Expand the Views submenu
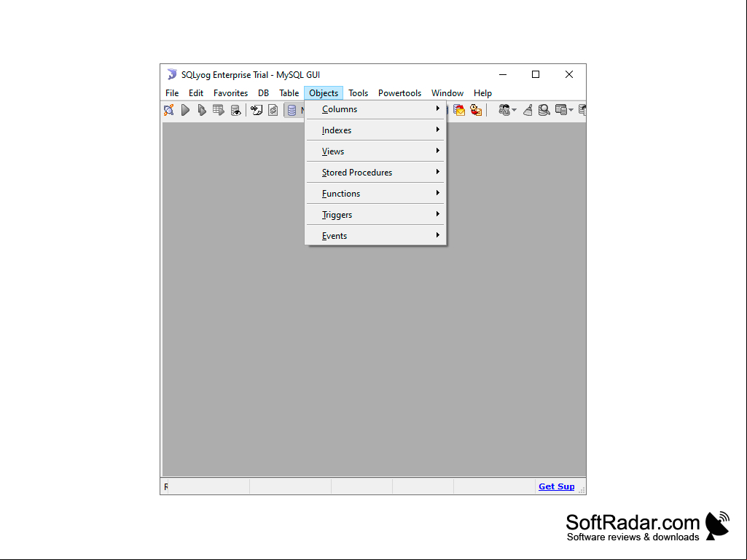 click(x=375, y=151)
